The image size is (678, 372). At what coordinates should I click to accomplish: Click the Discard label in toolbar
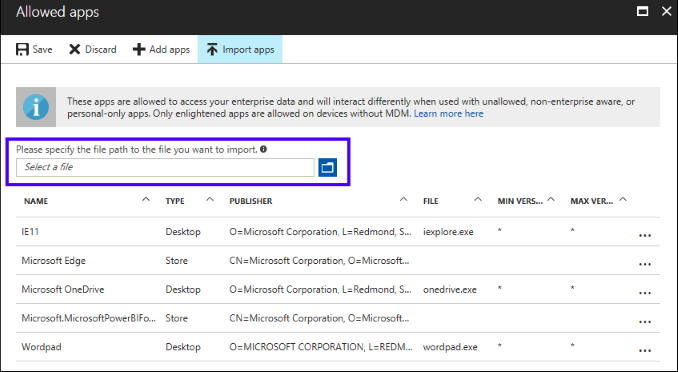pos(101,50)
